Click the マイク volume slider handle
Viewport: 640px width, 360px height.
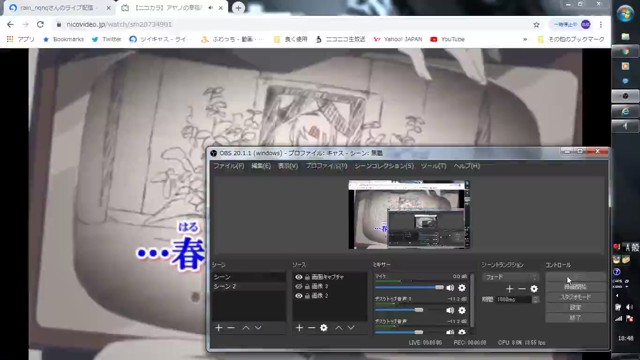pos(439,287)
